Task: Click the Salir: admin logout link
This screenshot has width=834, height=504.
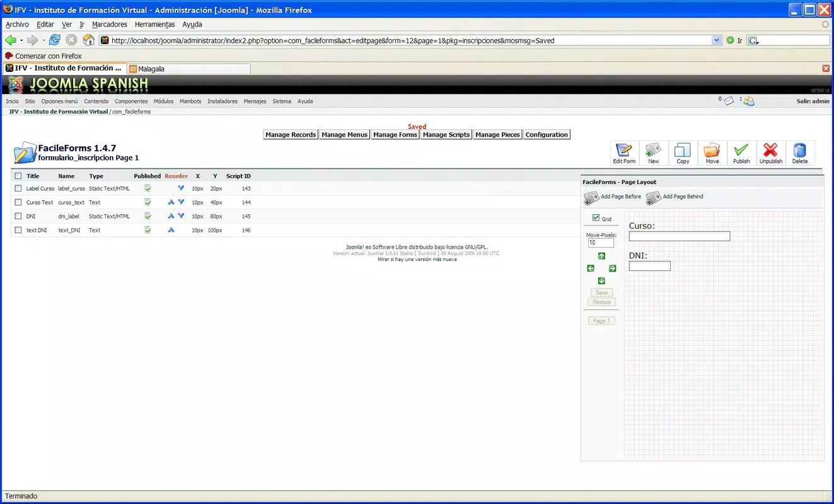Action: (813, 101)
